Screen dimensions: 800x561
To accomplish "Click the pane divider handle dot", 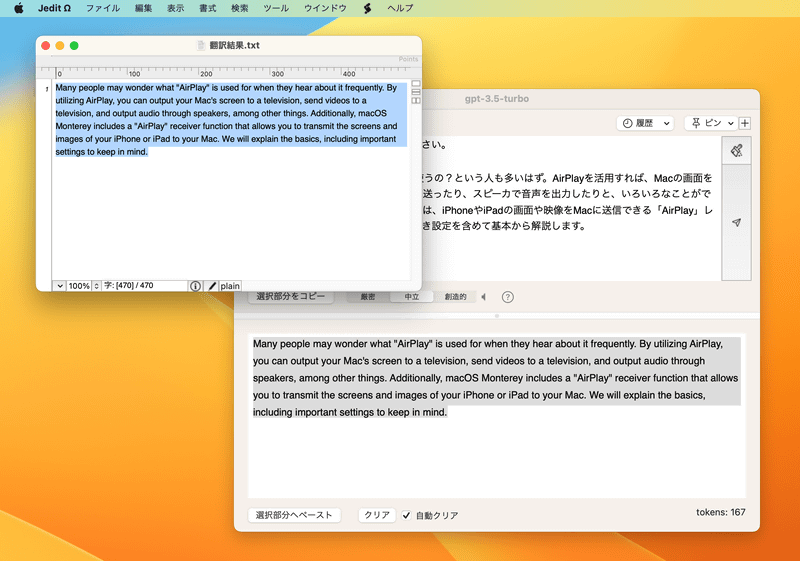I will point(496,316).
